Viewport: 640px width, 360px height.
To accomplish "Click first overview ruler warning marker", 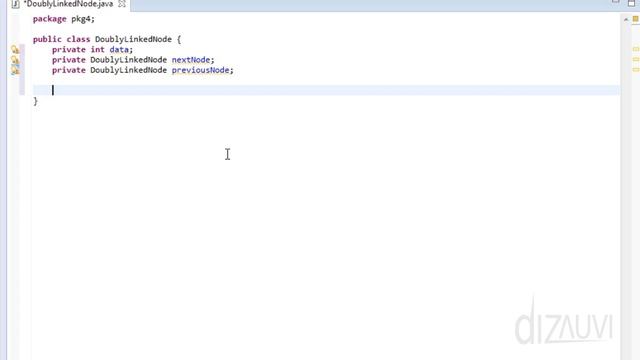I will click(x=636, y=49).
